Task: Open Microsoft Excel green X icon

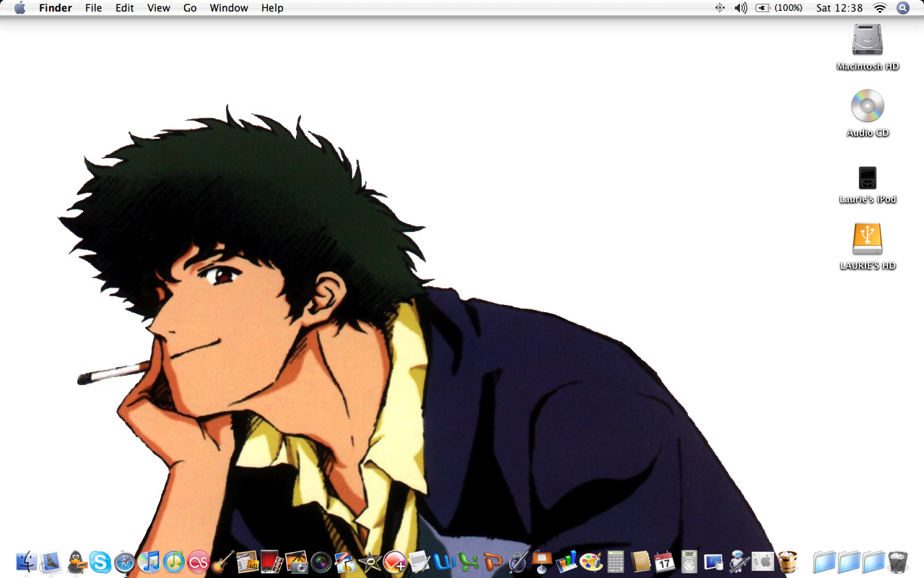Action: [x=468, y=561]
